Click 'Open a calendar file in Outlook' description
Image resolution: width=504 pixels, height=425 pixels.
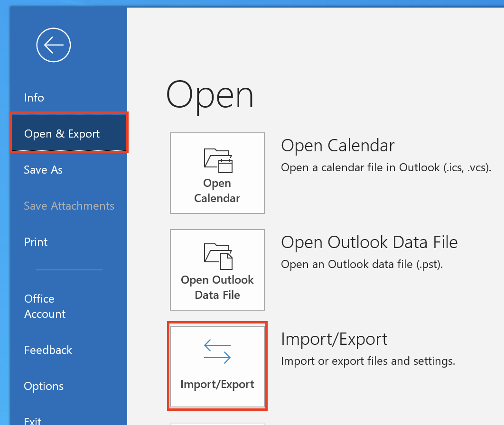point(386,168)
